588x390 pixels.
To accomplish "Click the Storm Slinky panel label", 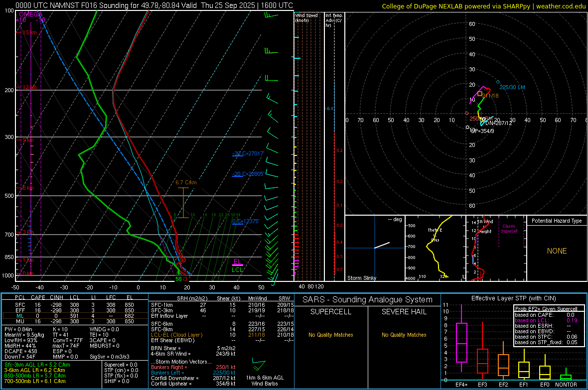I will [361, 278].
